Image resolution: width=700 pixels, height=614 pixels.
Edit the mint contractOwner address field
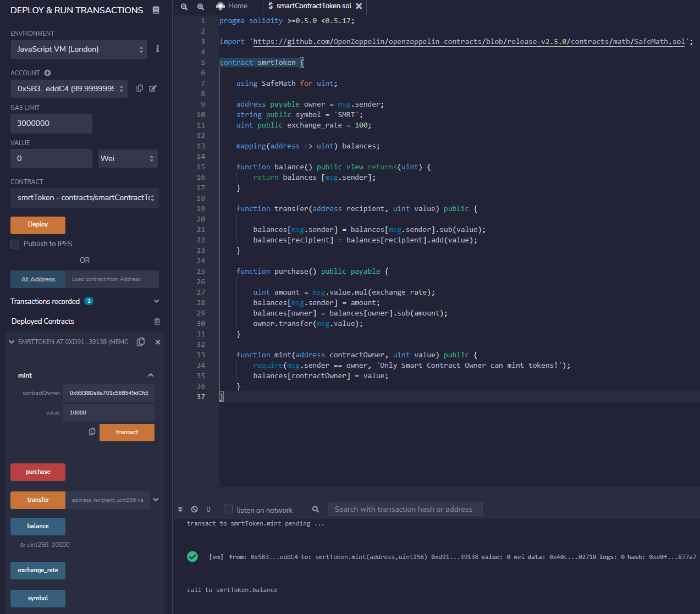point(109,393)
